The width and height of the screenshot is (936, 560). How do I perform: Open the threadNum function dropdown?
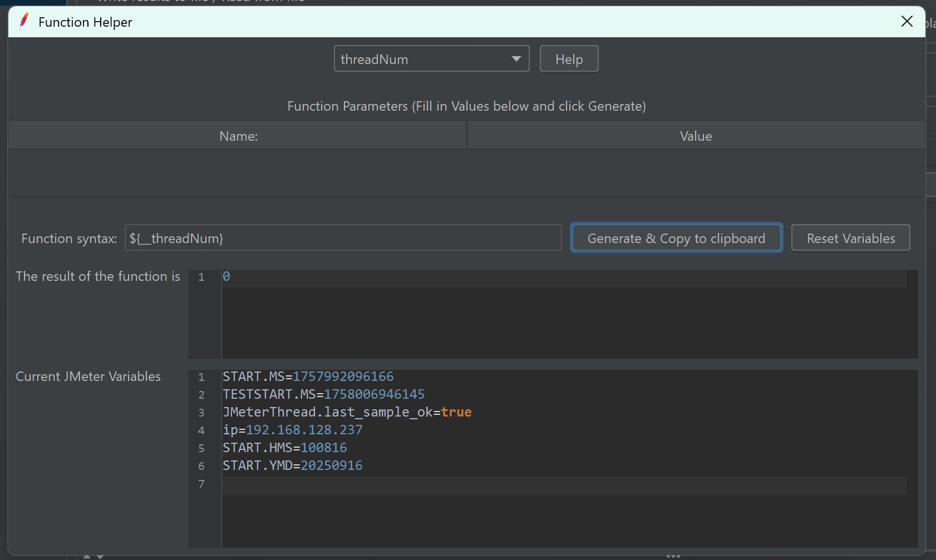coord(431,59)
